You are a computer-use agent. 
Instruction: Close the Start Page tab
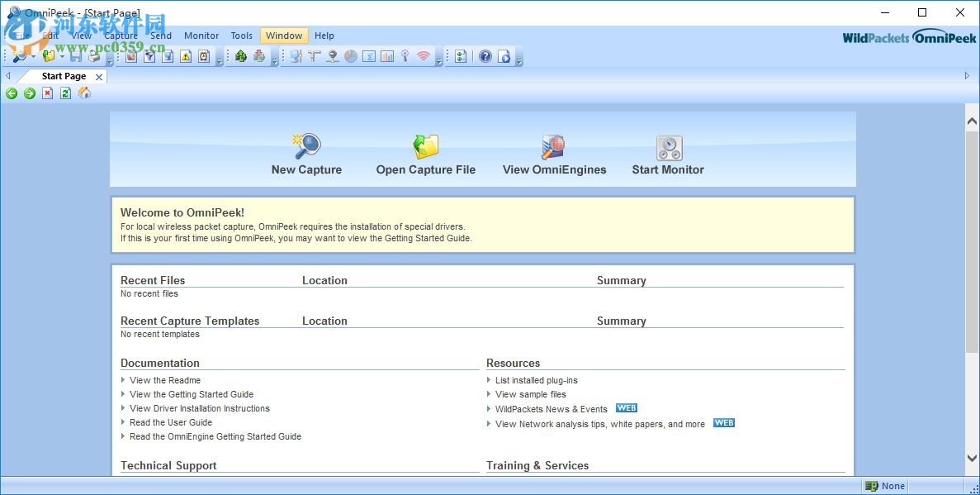pyautogui.click(x=99, y=77)
